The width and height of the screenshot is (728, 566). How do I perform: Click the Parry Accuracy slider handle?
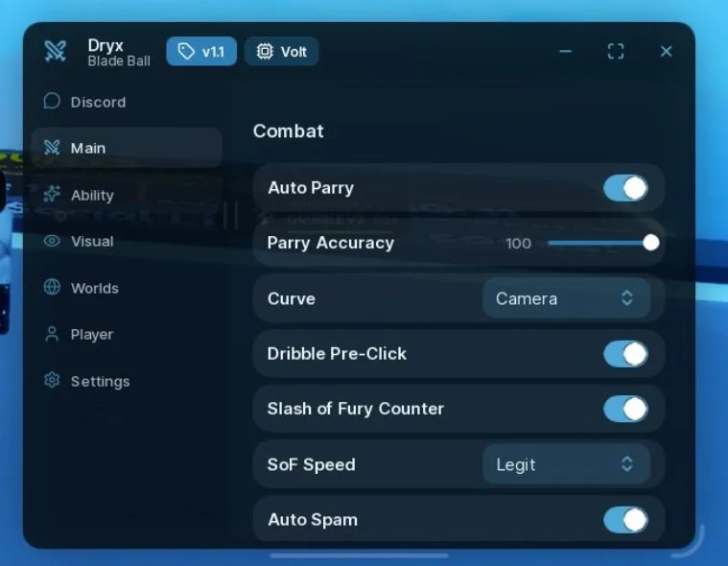pyautogui.click(x=651, y=243)
